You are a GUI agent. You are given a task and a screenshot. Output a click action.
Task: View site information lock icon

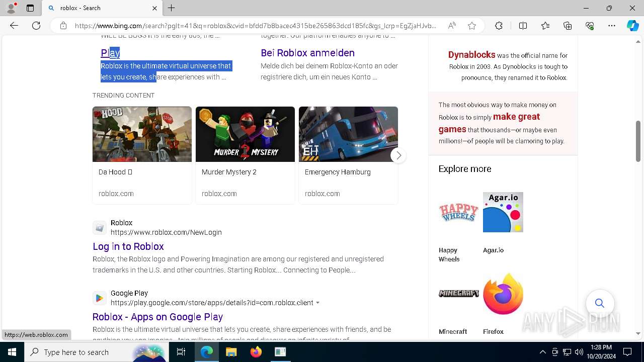click(x=63, y=26)
